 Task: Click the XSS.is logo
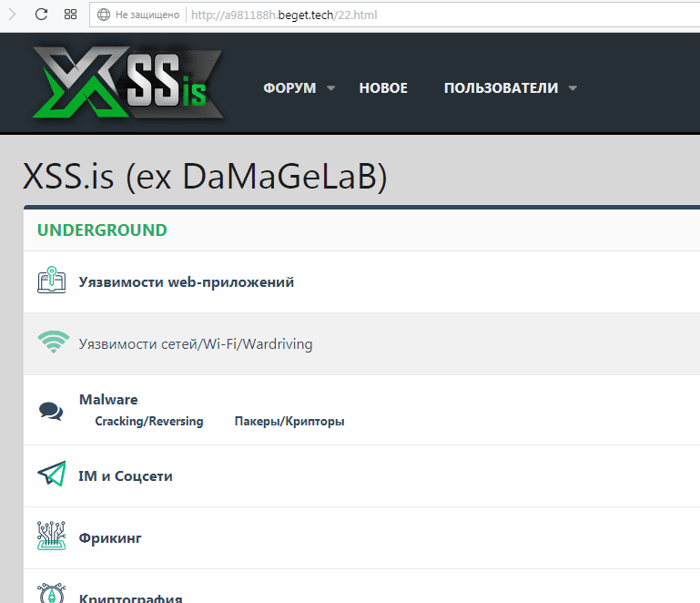(127, 82)
